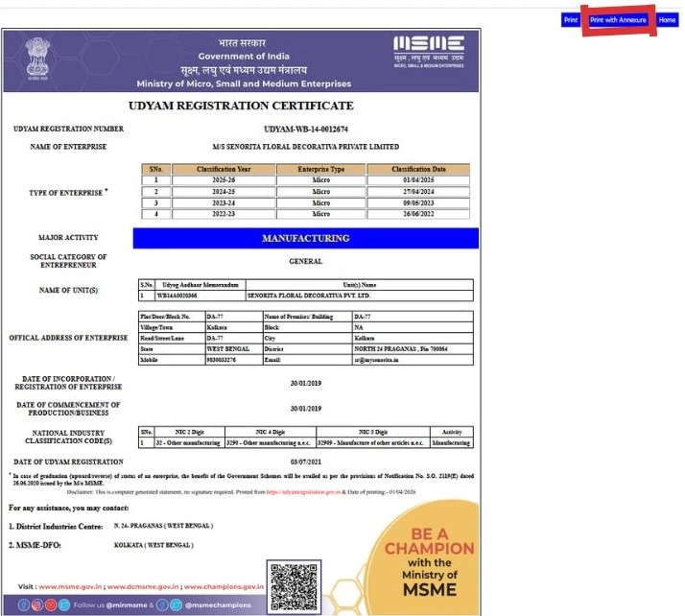Screen dimensions: 685x616
Task: Select classification date 27/04/2024 cell
Action: [x=418, y=191]
